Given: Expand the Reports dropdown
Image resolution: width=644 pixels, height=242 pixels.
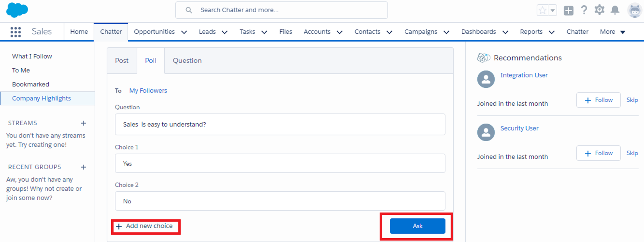Looking at the screenshot, I should 552,32.
